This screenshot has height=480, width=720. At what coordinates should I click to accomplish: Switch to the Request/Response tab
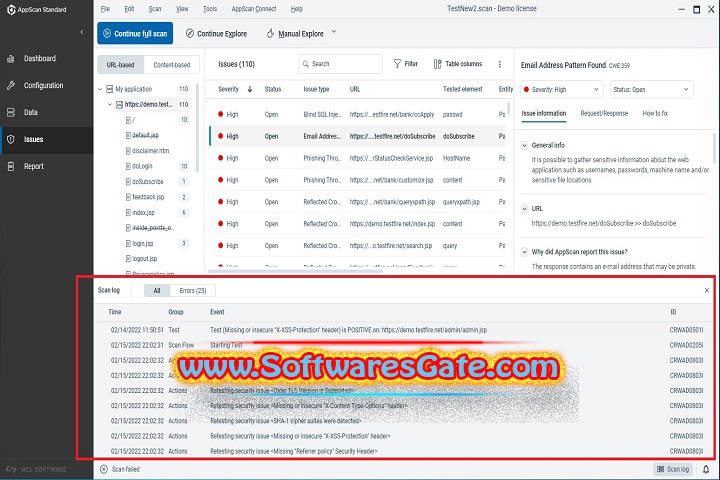click(x=604, y=113)
